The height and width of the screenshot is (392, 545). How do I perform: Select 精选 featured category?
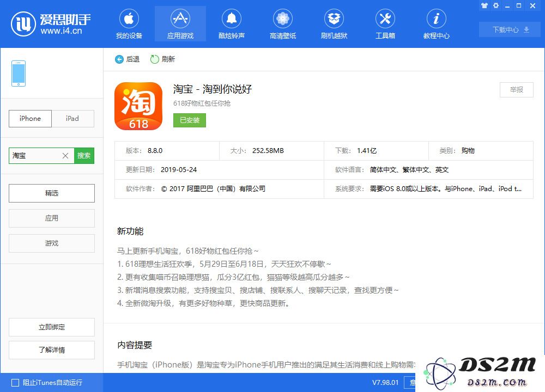click(x=52, y=193)
